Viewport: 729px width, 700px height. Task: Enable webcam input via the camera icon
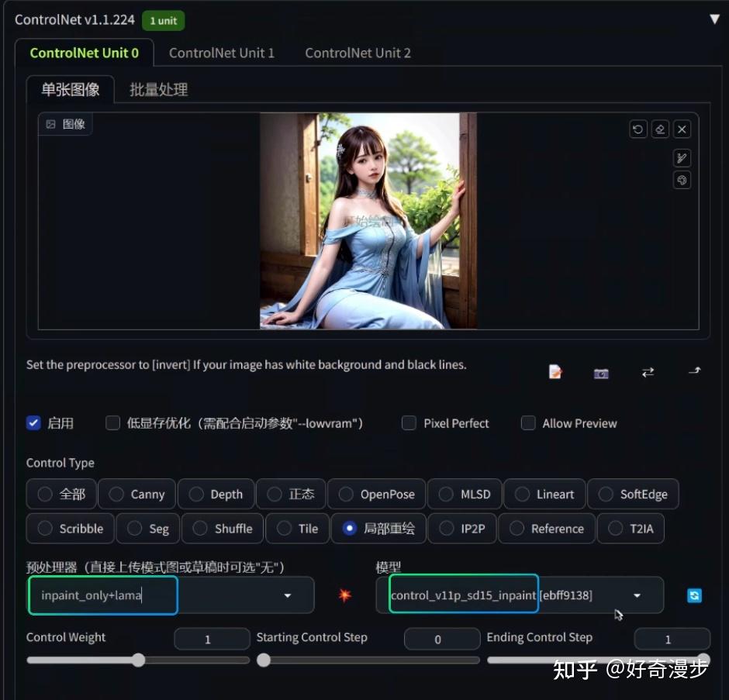(601, 373)
